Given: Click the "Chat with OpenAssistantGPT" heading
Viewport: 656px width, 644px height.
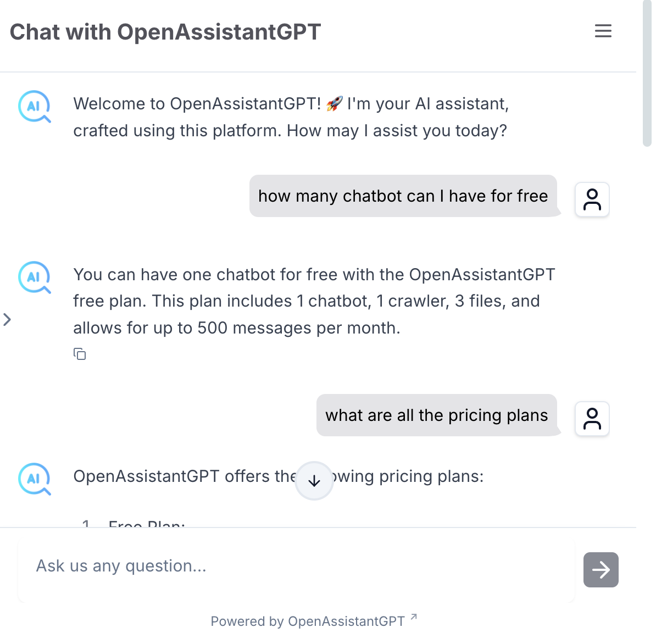Looking at the screenshot, I should tap(165, 32).
